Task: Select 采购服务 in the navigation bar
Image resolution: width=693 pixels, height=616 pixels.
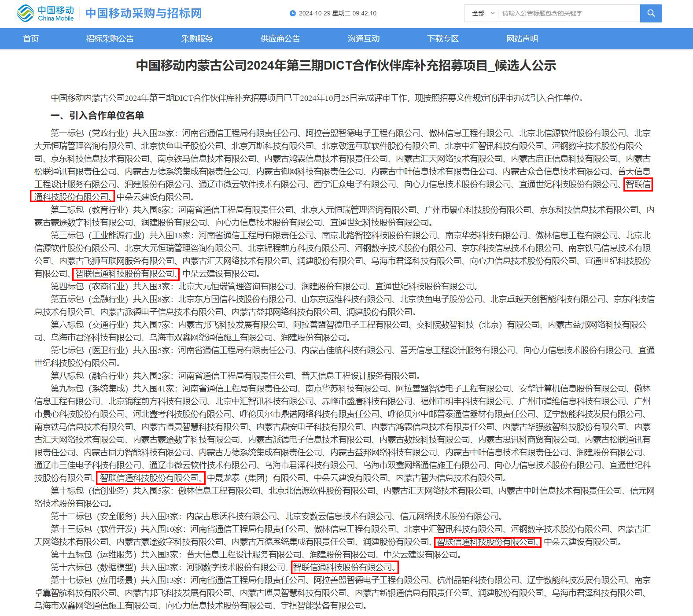Action: 197,39
